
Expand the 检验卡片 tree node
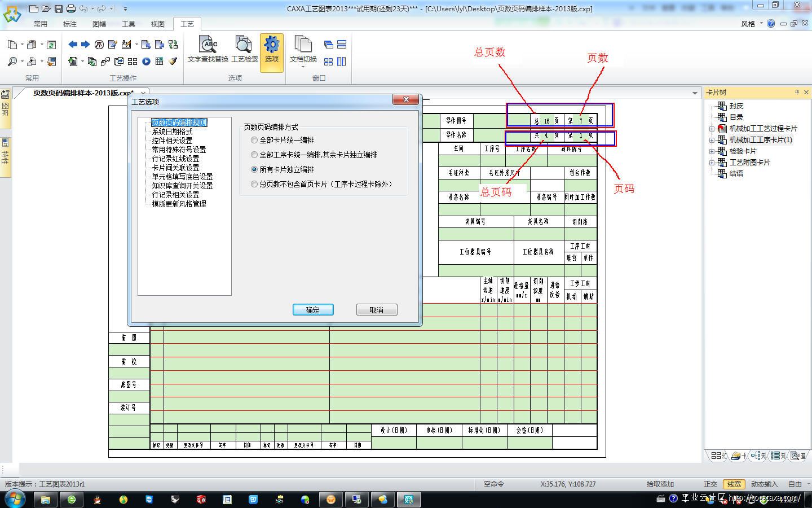(x=712, y=151)
